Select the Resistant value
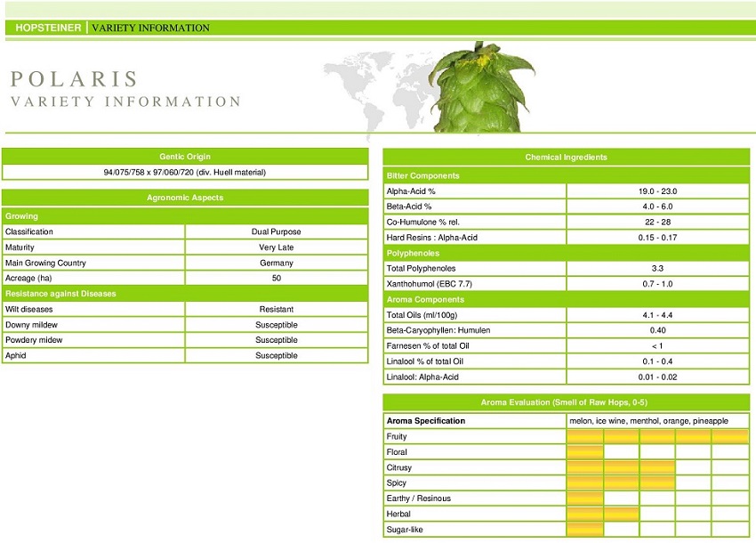Viewport: 756px width, 543px height. [277, 310]
